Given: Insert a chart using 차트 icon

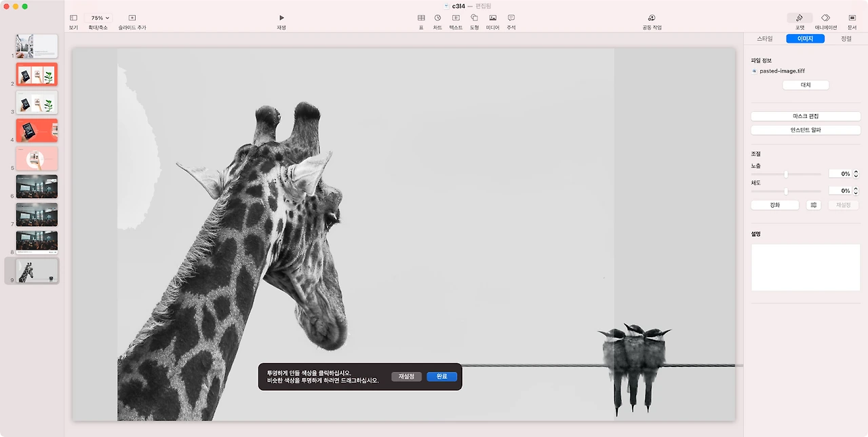Looking at the screenshot, I should [437, 18].
